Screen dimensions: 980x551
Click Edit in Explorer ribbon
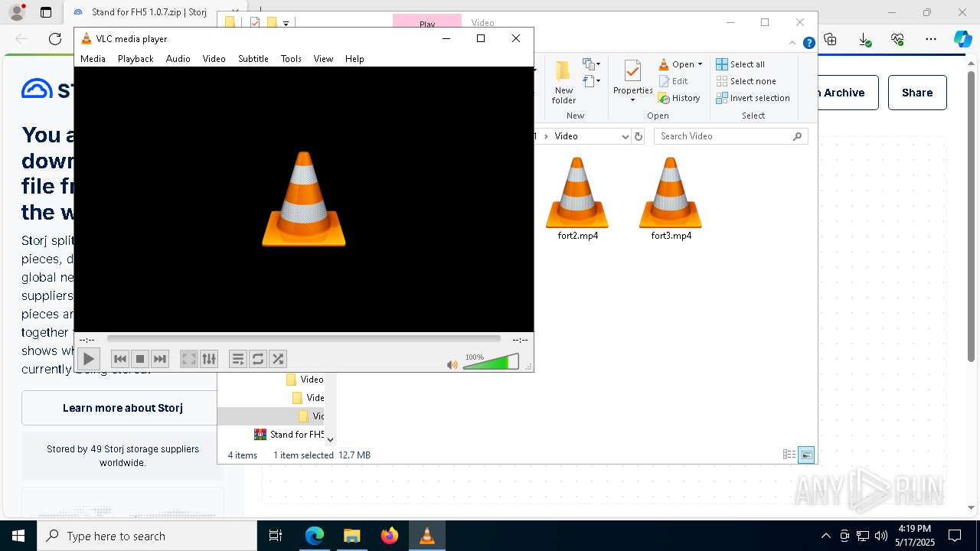pos(674,81)
